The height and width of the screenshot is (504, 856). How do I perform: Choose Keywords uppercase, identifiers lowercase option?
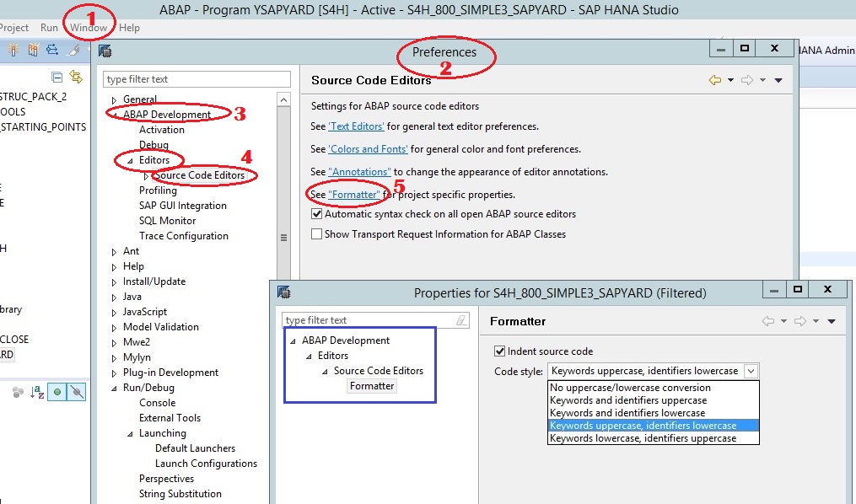pos(654,426)
